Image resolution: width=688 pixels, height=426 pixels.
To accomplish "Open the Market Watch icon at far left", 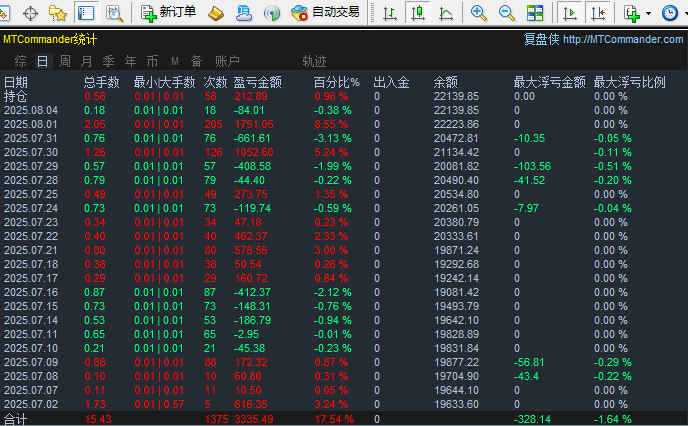I will 4,14.
